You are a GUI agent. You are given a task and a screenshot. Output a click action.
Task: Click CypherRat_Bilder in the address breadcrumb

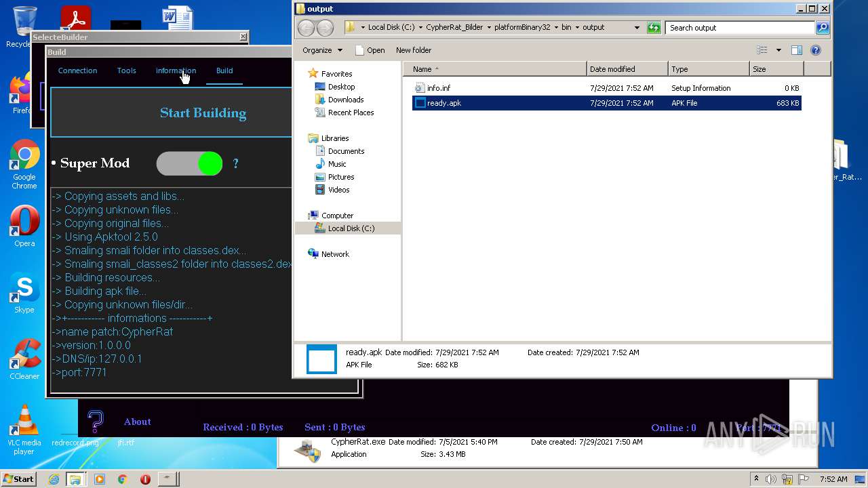coord(453,28)
